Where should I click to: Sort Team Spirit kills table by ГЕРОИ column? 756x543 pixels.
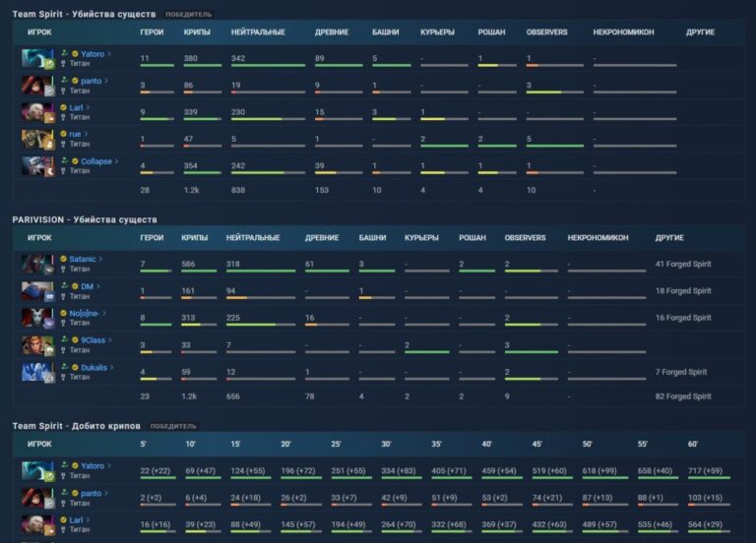[152, 32]
